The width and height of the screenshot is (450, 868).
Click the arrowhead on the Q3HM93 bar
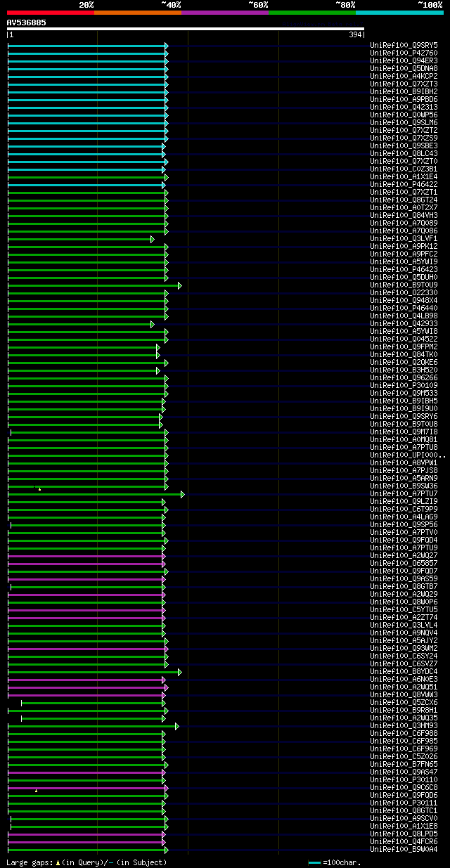[177, 726]
